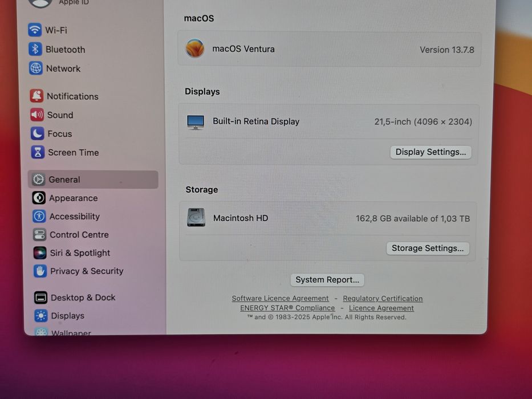This screenshot has width=532, height=399.
Task: Open the Network globe icon
Action: (35, 68)
